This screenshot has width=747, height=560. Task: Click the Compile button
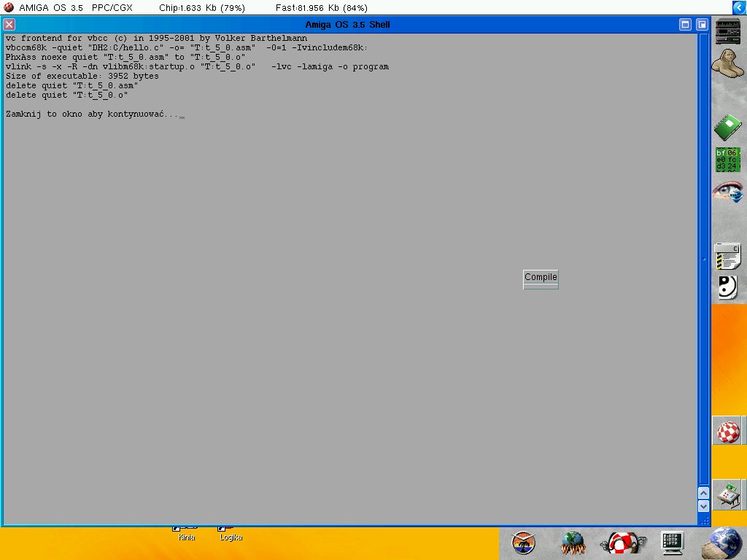tap(541, 277)
